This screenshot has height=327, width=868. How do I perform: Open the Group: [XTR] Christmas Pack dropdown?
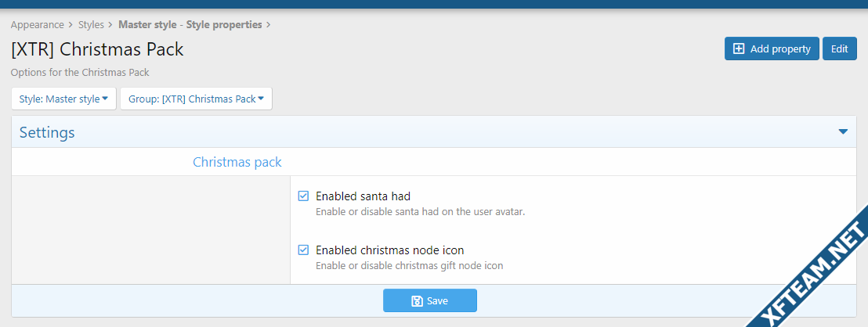196,99
